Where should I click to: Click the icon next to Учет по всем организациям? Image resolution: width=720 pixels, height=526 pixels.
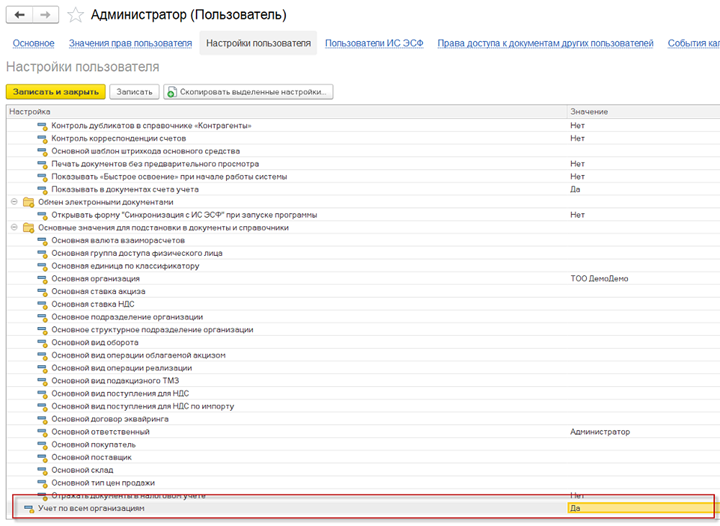click(x=29, y=509)
